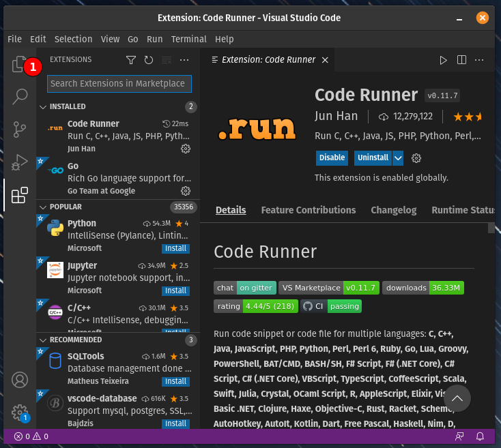Install the vscode-database extension
501x448 pixels.
tap(175, 423)
